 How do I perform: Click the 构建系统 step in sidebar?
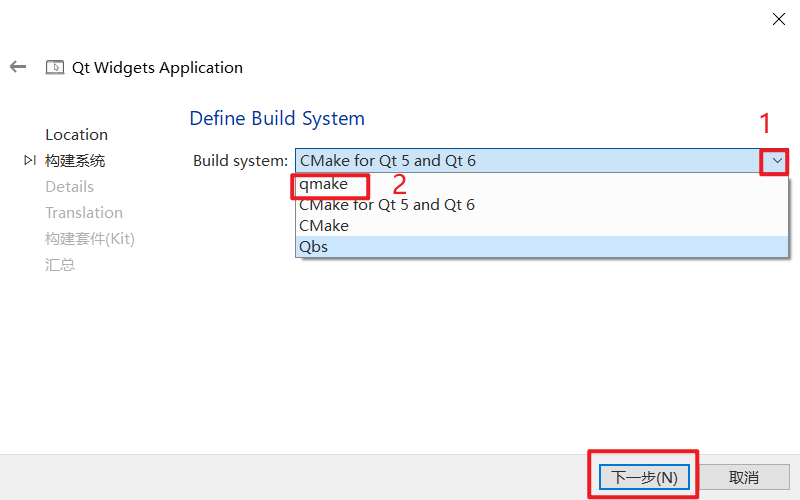click(x=75, y=161)
